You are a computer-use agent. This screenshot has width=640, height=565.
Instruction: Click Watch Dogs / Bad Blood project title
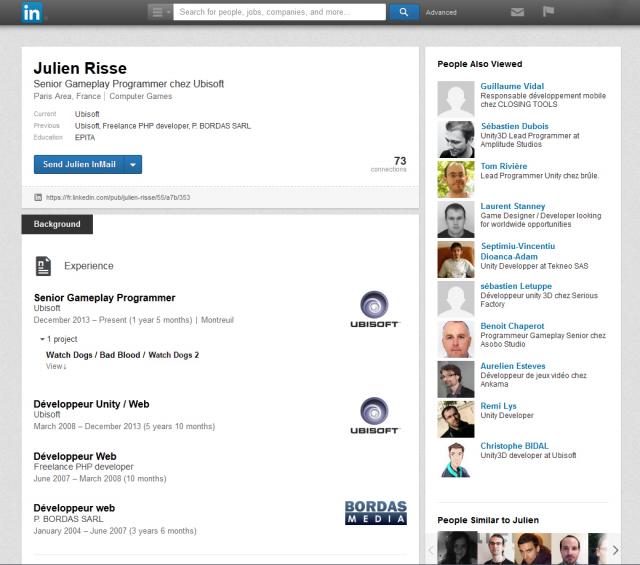pyautogui.click(x=122, y=355)
